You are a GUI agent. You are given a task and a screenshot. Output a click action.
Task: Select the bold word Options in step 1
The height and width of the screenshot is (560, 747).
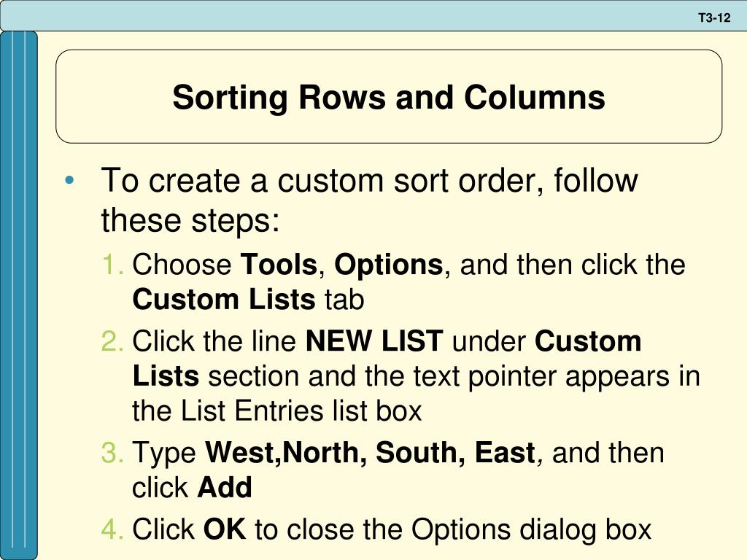point(389,265)
